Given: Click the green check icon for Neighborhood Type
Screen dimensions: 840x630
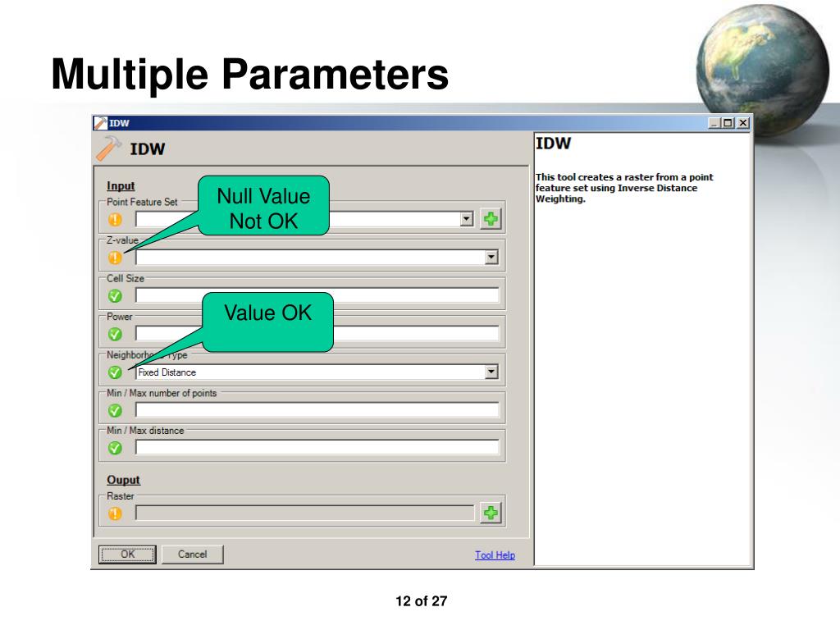Looking at the screenshot, I should [x=115, y=372].
